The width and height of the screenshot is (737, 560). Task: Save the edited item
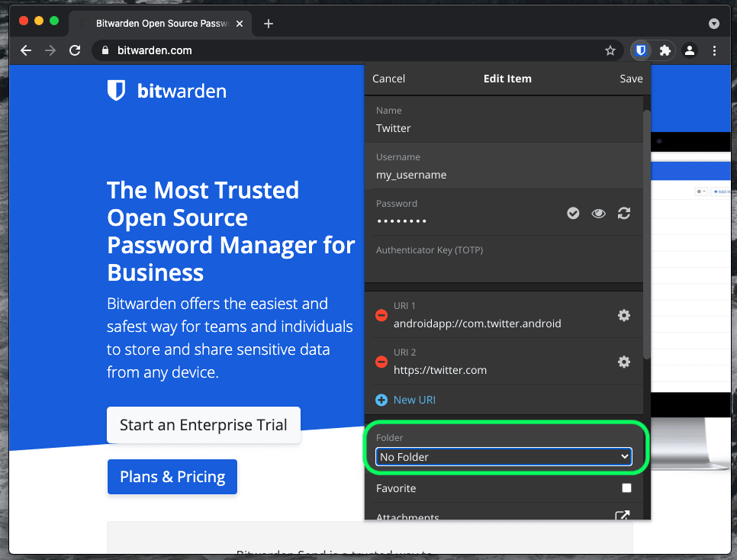tap(631, 79)
